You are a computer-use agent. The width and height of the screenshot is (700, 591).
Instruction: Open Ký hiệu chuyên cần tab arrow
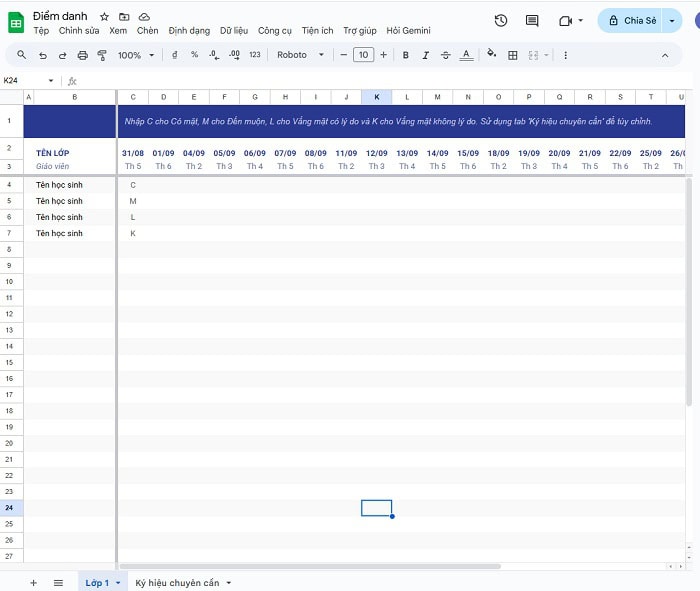tap(229, 583)
